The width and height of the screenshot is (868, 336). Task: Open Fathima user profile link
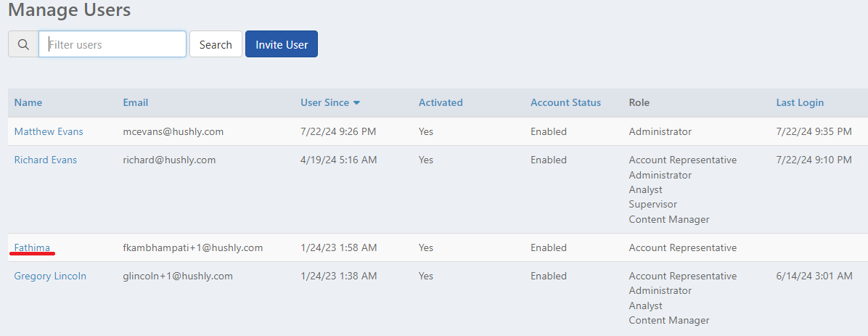point(32,247)
